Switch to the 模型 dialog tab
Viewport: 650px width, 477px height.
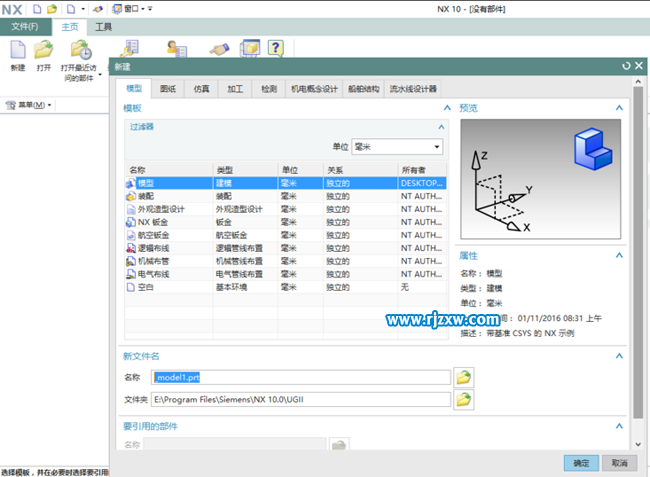coord(134,88)
